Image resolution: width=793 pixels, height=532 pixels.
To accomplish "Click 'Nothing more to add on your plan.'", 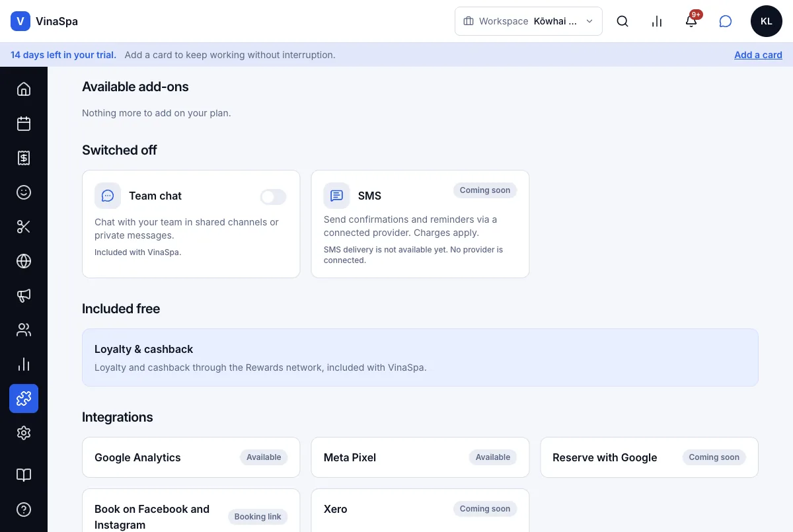I will point(157,113).
